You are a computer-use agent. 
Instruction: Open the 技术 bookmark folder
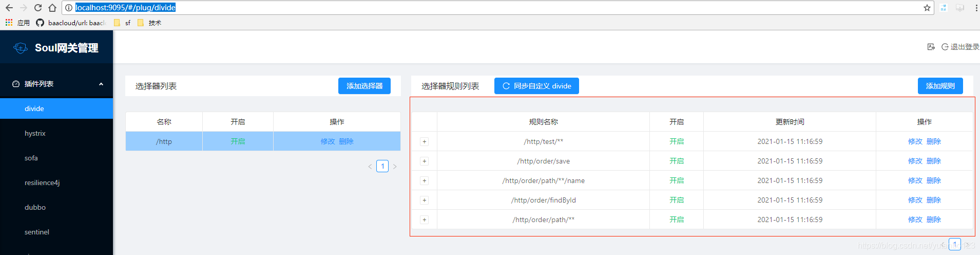click(149, 23)
